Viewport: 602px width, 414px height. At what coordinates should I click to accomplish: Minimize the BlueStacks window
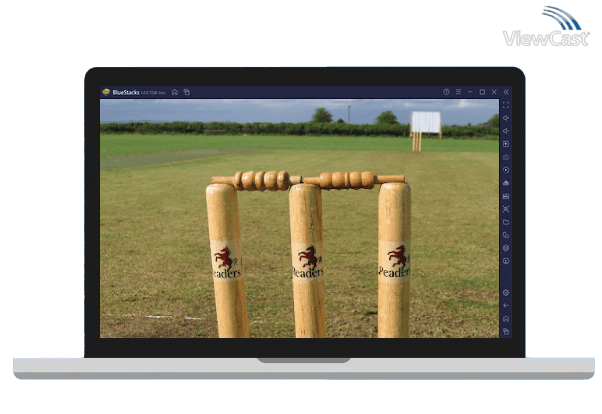[x=470, y=92]
